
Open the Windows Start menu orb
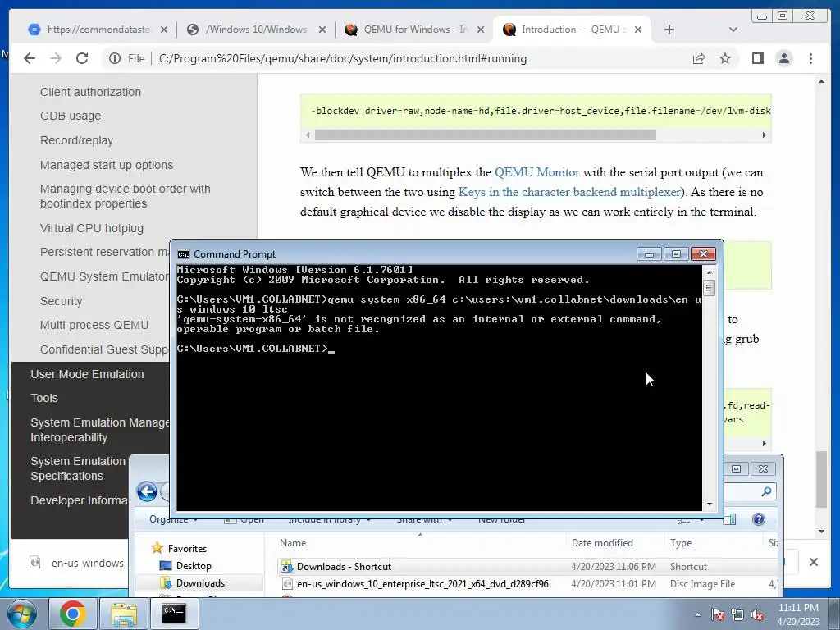[22, 614]
